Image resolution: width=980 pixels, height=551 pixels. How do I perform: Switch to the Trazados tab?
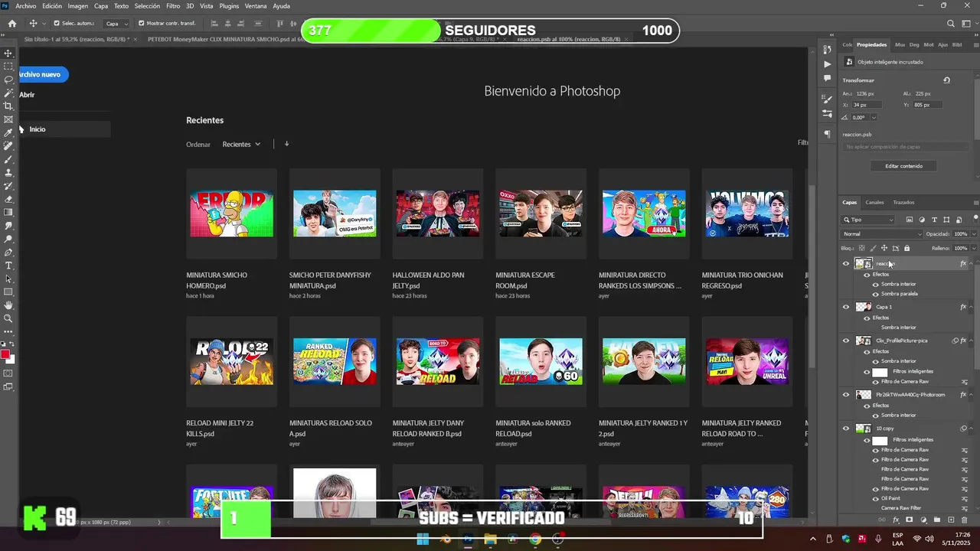pos(903,203)
